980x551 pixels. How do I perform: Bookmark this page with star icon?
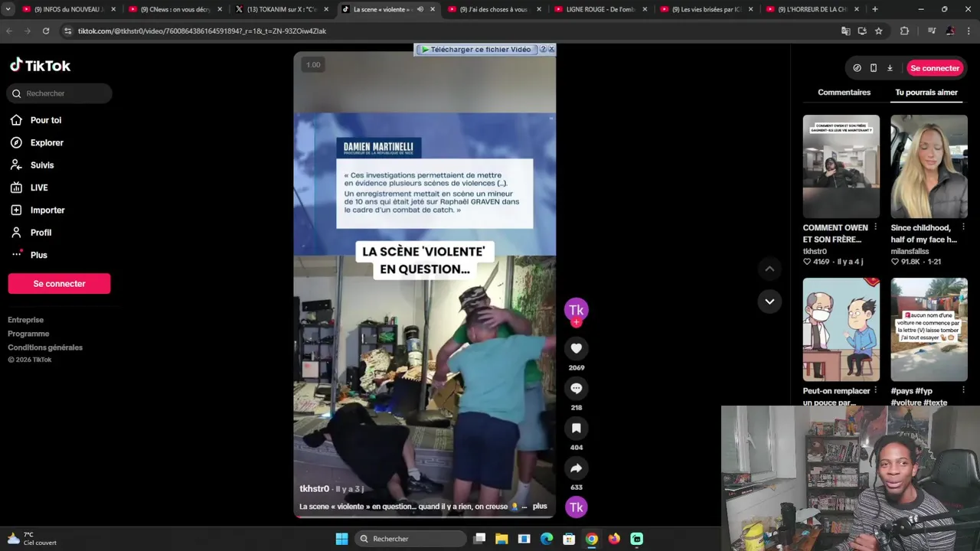(879, 31)
